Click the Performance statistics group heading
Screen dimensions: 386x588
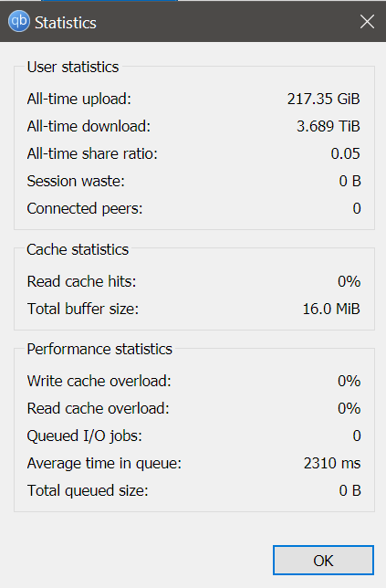[x=99, y=349]
